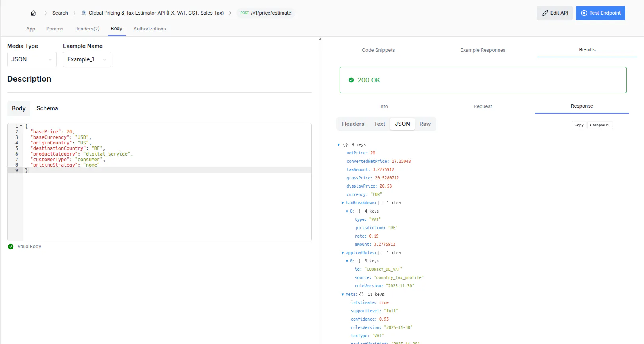This screenshot has width=644, height=344.
Task: Show Raw response view
Action: (425, 124)
